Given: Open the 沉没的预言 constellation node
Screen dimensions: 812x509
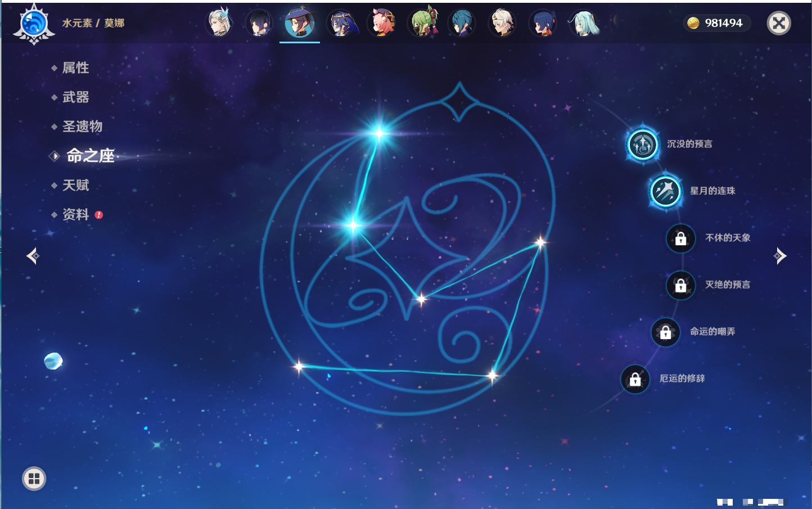Looking at the screenshot, I should coord(643,145).
